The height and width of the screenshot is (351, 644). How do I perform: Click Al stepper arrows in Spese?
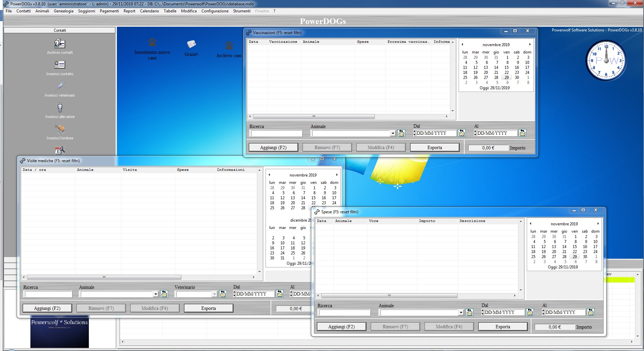pos(543,312)
